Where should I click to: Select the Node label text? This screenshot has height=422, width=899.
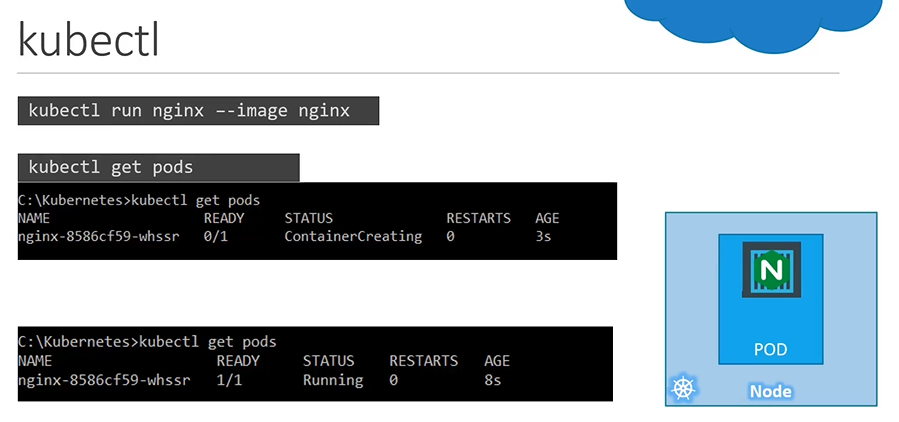coord(770,391)
